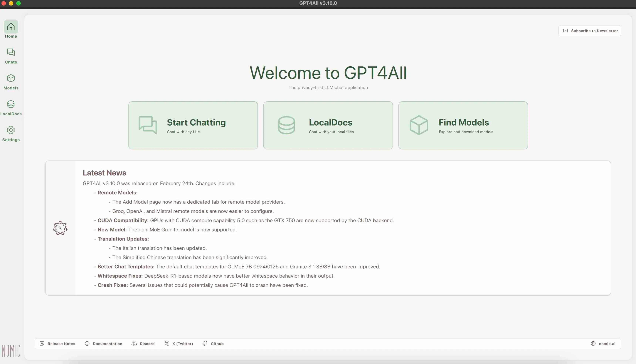Open the LocalDocs database icon in sidebar
The height and width of the screenshot is (364, 636).
pos(11,104)
